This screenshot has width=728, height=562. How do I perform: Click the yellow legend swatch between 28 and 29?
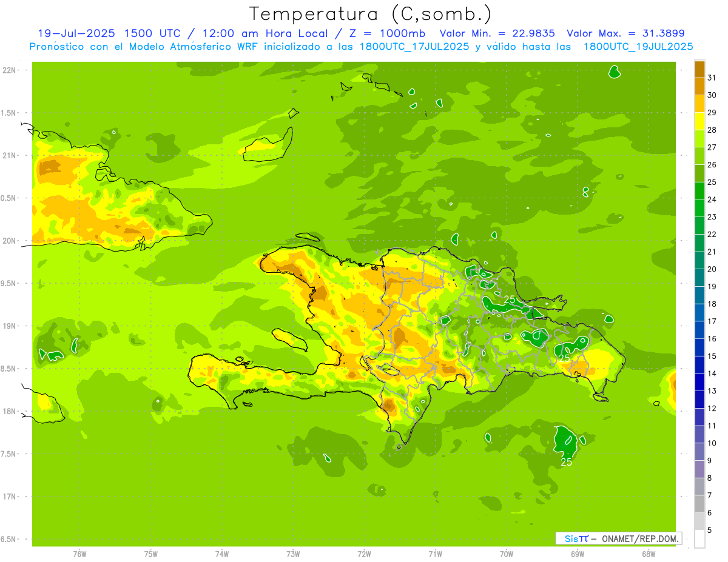[x=699, y=121]
